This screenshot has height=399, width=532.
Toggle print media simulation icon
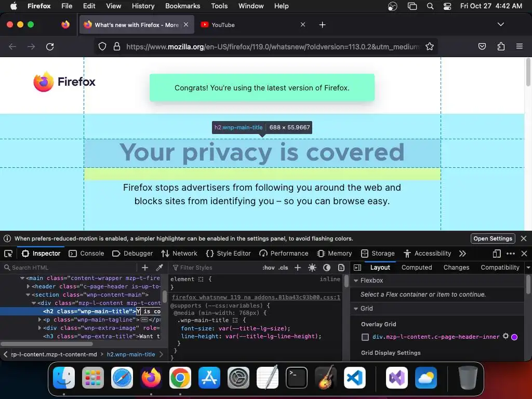(x=341, y=268)
